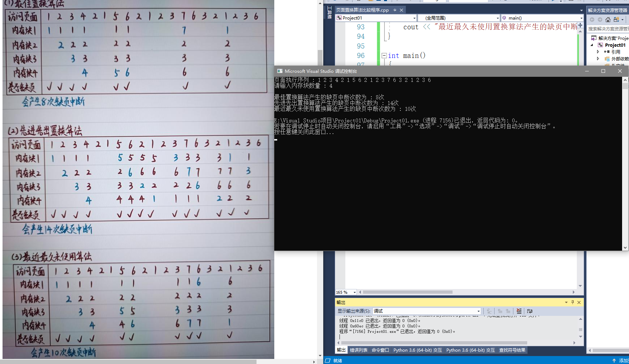Click the 就绪 status bar icon
Image resolution: width=629 pixels, height=364 pixels.
coord(328,360)
